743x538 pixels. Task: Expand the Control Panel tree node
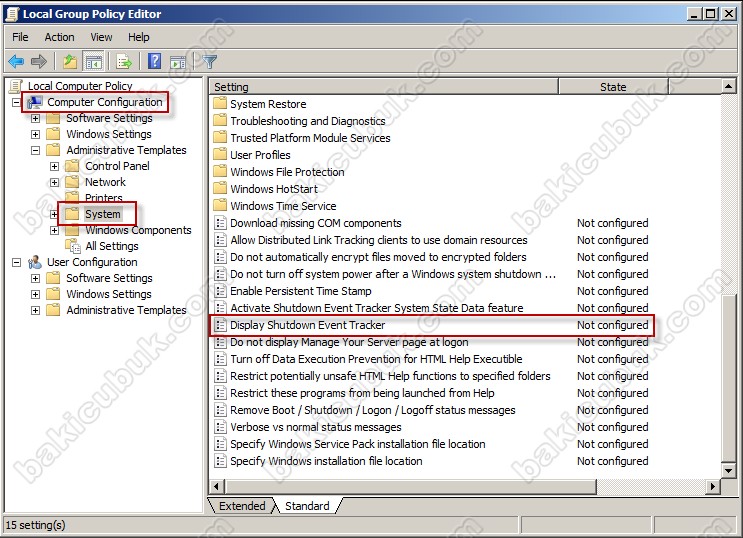click(x=54, y=166)
